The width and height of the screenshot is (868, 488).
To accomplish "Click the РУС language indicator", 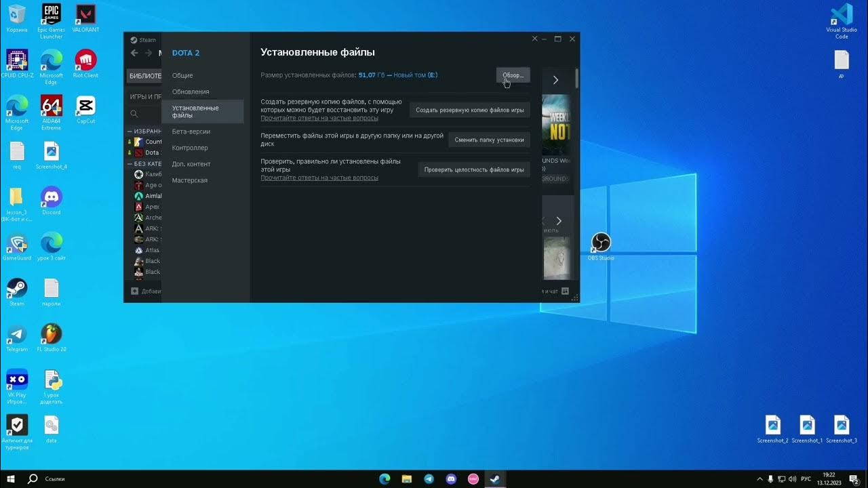I will click(x=806, y=479).
